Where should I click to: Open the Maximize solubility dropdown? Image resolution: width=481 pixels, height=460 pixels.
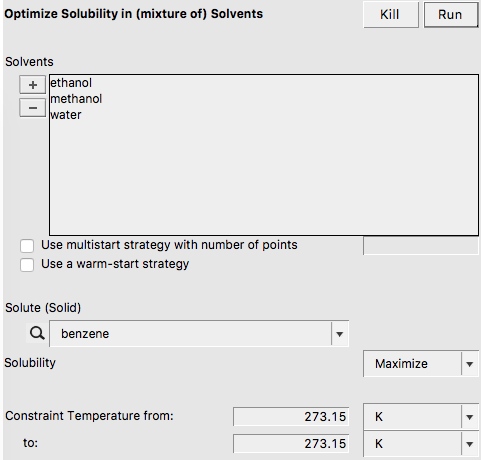(x=421, y=364)
